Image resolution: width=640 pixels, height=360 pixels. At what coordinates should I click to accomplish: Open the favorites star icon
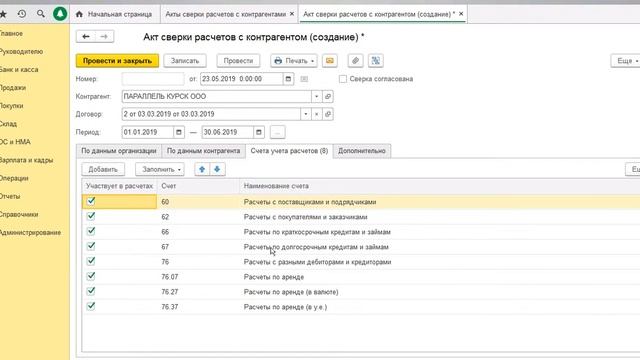(3, 14)
